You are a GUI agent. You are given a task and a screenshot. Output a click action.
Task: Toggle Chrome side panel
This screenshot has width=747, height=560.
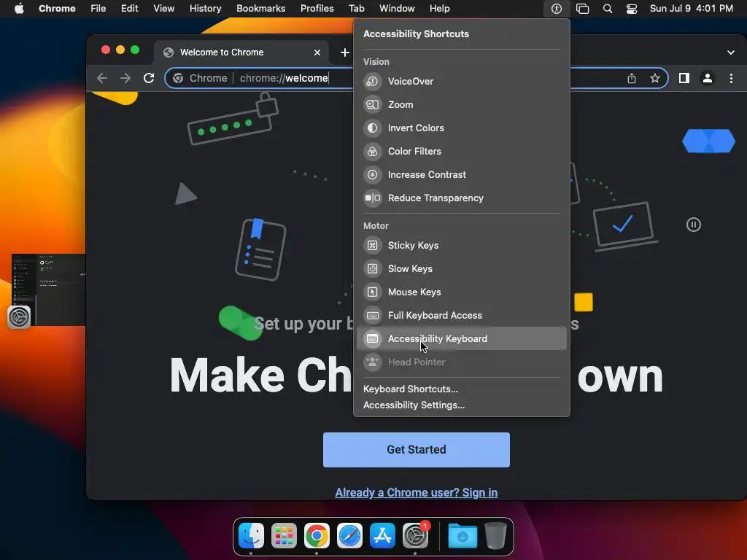point(684,78)
